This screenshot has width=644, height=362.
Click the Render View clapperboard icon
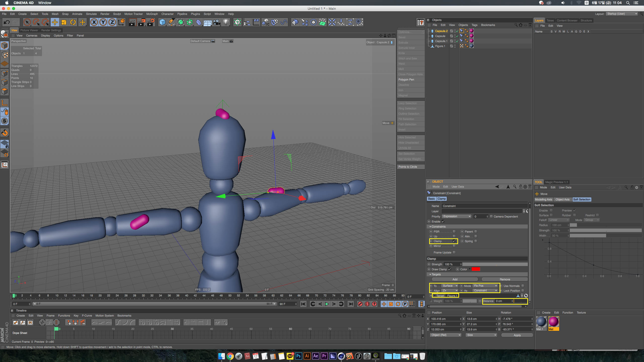click(x=132, y=22)
